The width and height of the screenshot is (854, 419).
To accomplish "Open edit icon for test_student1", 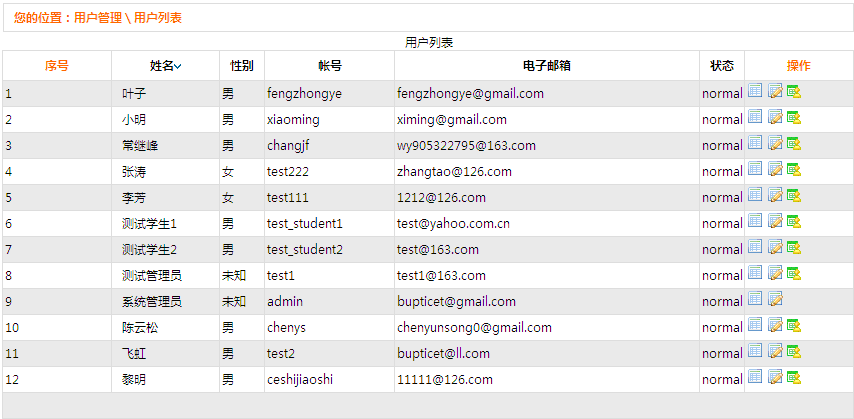I will 774,221.
